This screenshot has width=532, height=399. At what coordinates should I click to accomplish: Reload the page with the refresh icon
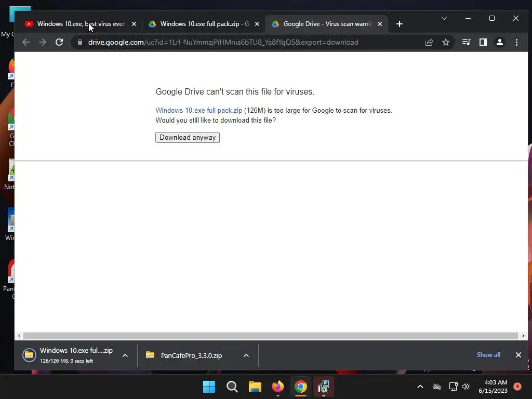59,42
